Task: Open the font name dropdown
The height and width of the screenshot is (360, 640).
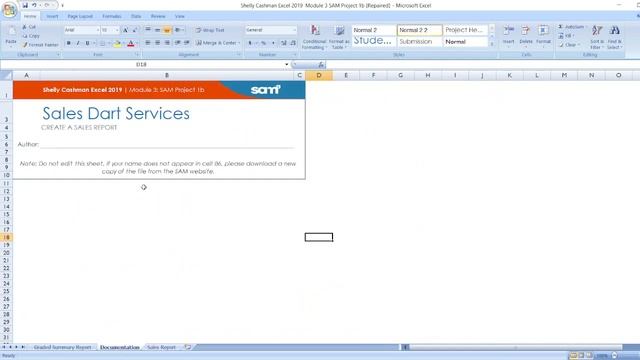Action: pyautogui.click(x=98, y=30)
